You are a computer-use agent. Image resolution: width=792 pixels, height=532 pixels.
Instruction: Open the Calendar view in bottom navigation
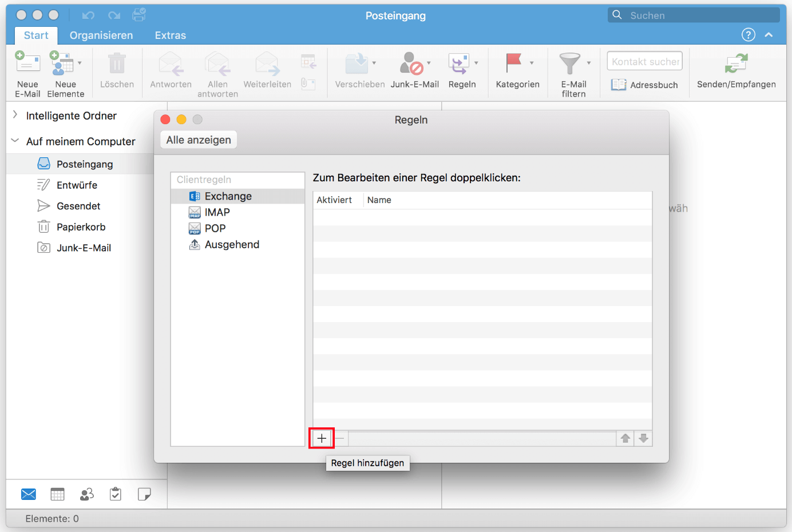(x=57, y=494)
